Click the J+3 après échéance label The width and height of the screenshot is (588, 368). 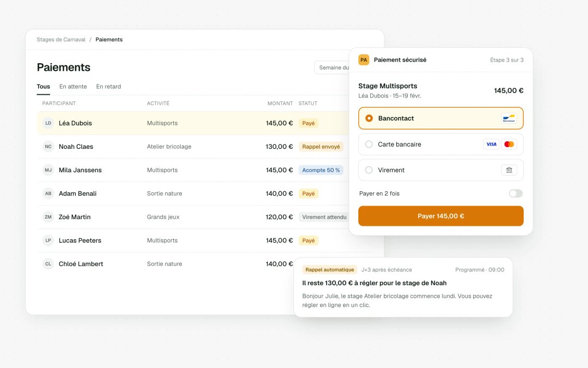coord(387,270)
